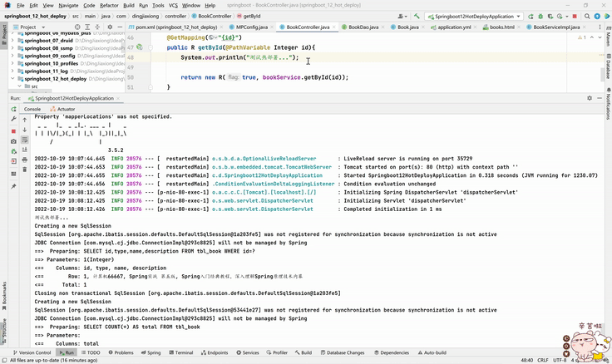612x364 pixels.
Task: Click the warning indicator in editor corner
Action: 582,37
